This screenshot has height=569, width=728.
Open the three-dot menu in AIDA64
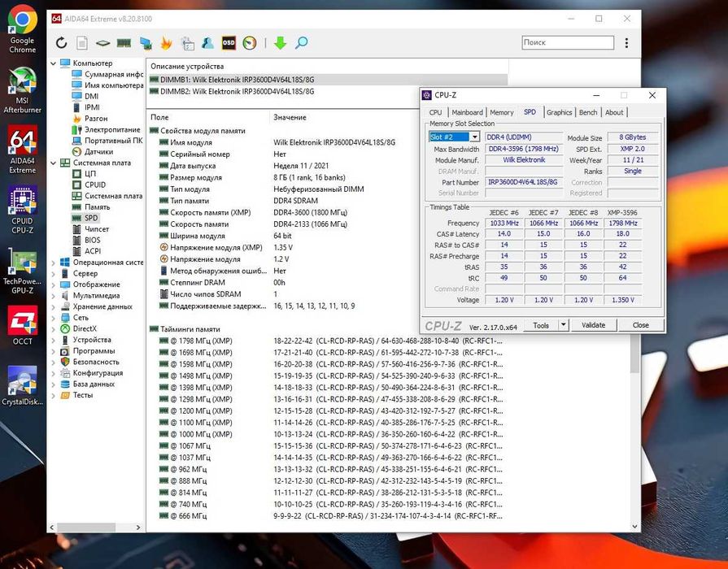point(626,43)
